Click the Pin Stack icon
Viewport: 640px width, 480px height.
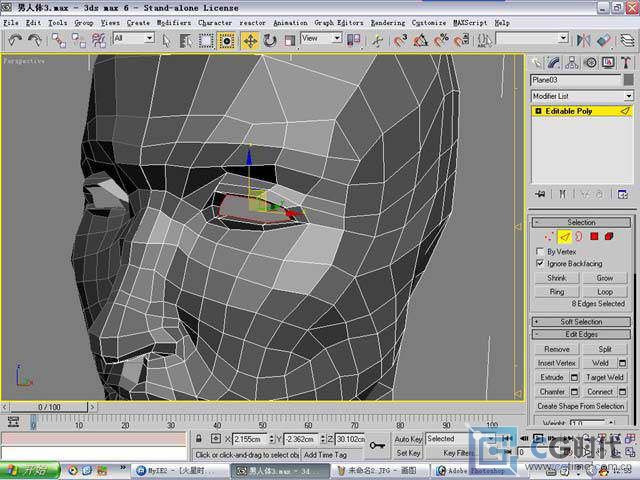coord(540,194)
